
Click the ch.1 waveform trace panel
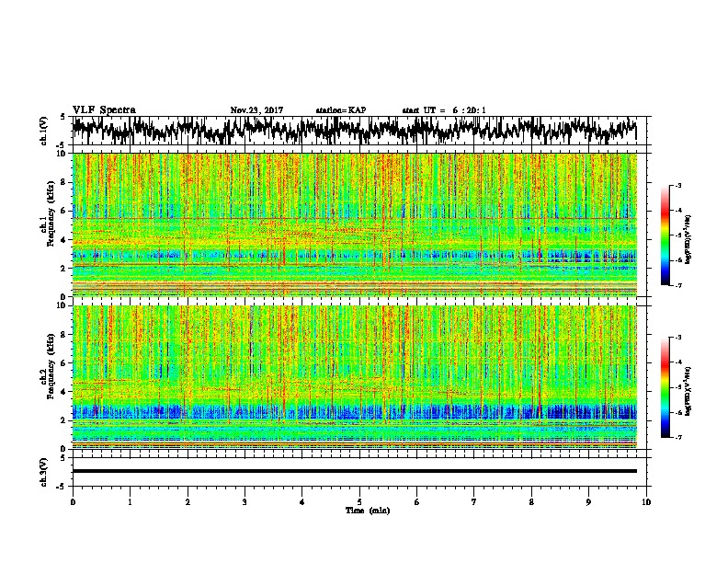tap(361, 131)
